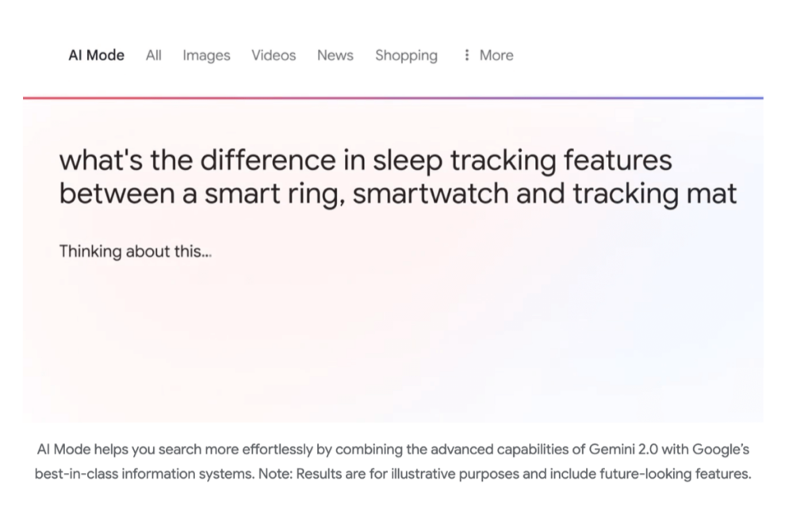Click the word Shopping in the navigation
This screenshot has width=812, height=505.
point(406,55)
